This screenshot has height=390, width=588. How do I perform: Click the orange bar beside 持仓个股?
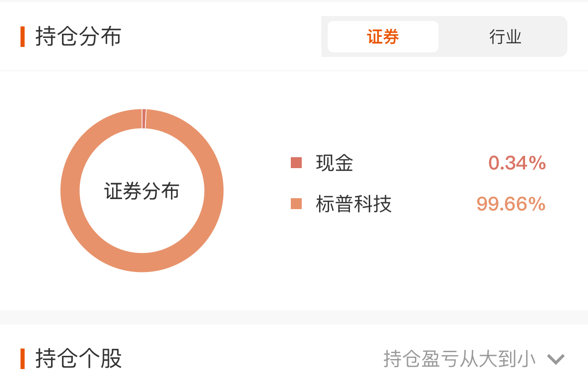22,359
